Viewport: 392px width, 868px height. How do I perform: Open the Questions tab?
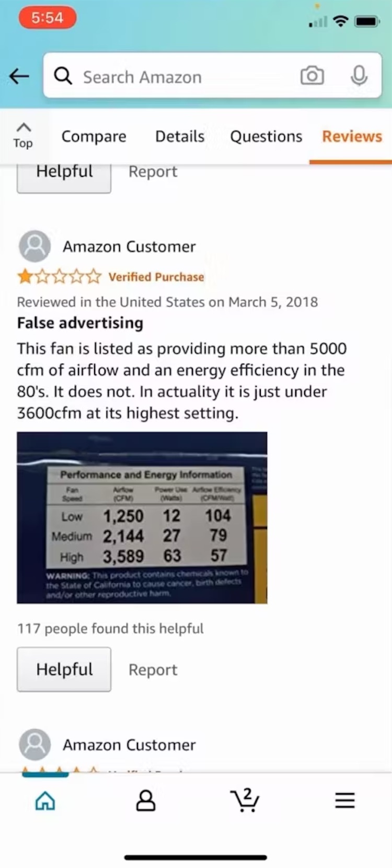266,137
